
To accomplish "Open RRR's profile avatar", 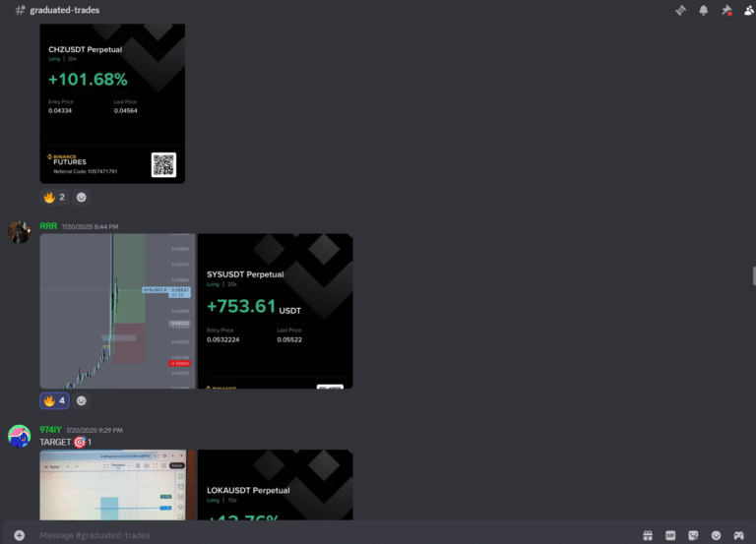I will click(19, 232).
